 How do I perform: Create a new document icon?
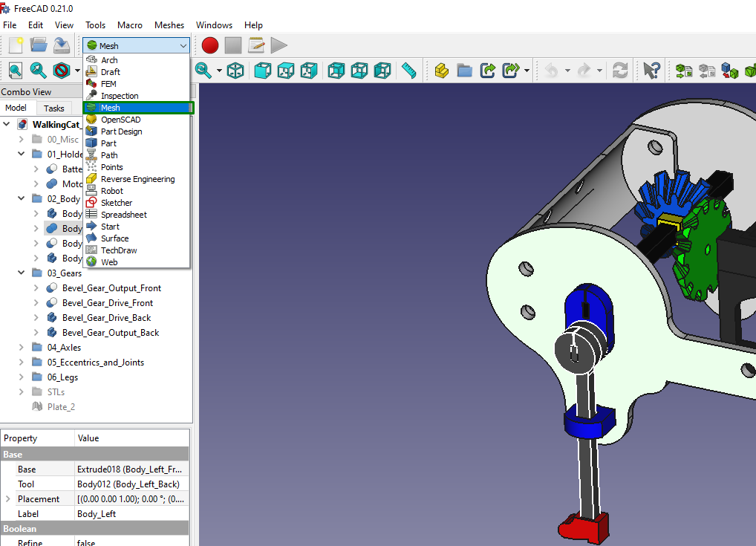[16, 45]
